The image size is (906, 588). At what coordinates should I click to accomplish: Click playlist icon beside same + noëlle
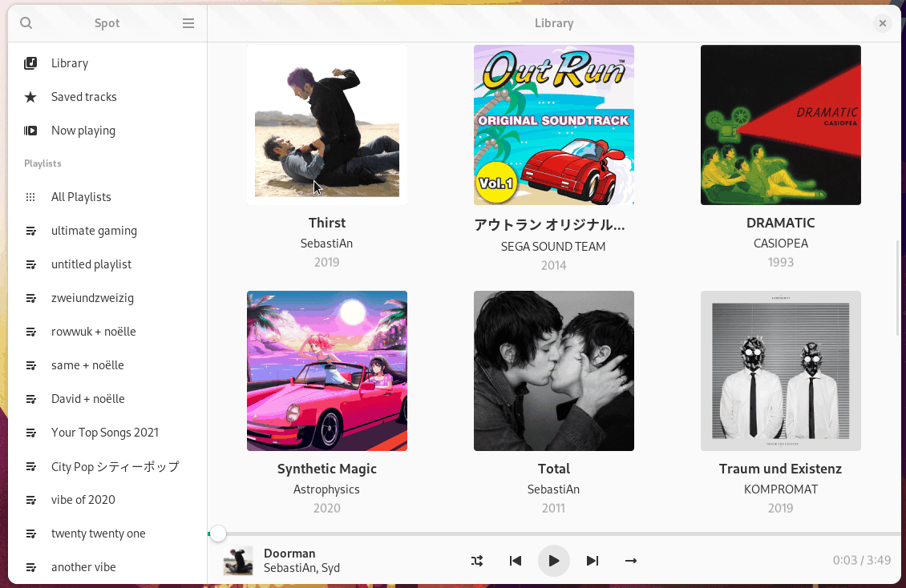tap(30, 365)
